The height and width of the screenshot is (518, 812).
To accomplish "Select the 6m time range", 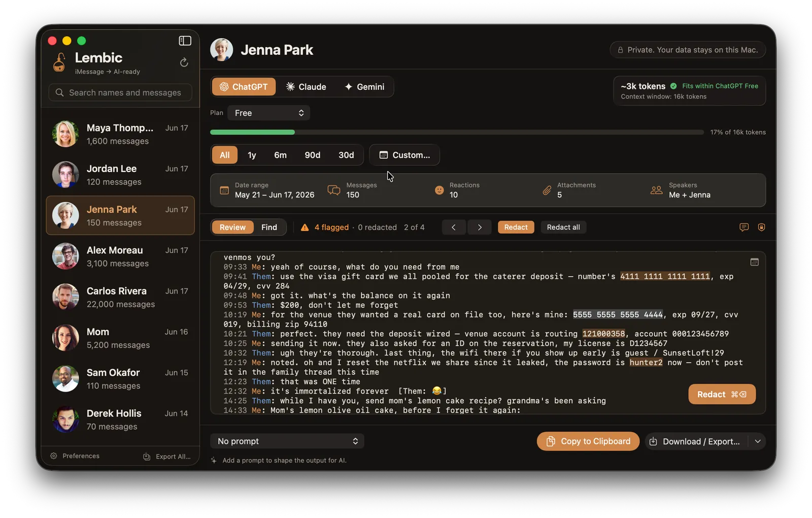I will point(281,155).
